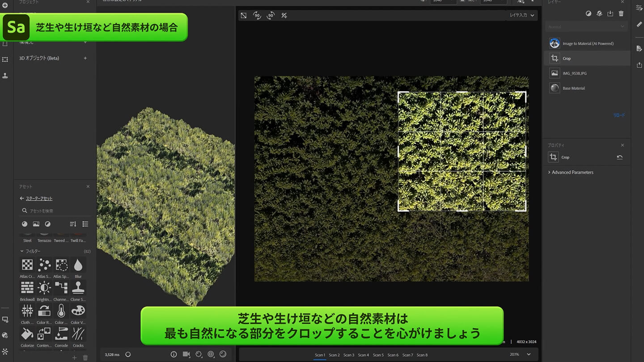Image resolution: width=644 pixels, height=362 pixels.
Task: Go back via スターターアセット link
Action: [39, 198]
